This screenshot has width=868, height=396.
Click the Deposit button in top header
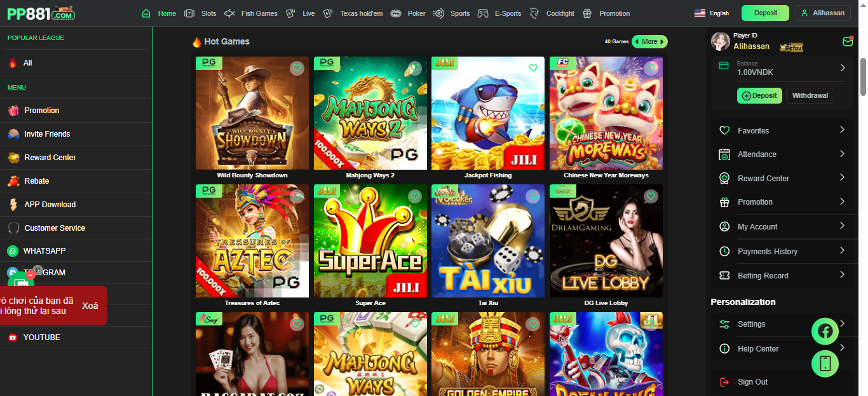click(x=765, y=13)
